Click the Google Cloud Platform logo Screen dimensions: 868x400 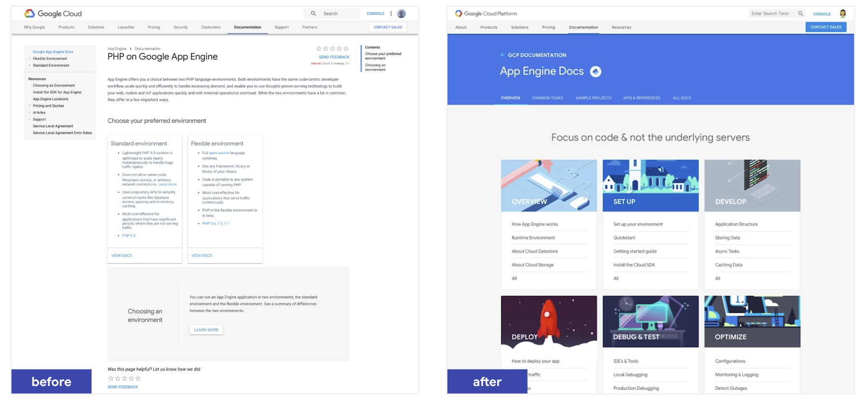click(486, 13)
